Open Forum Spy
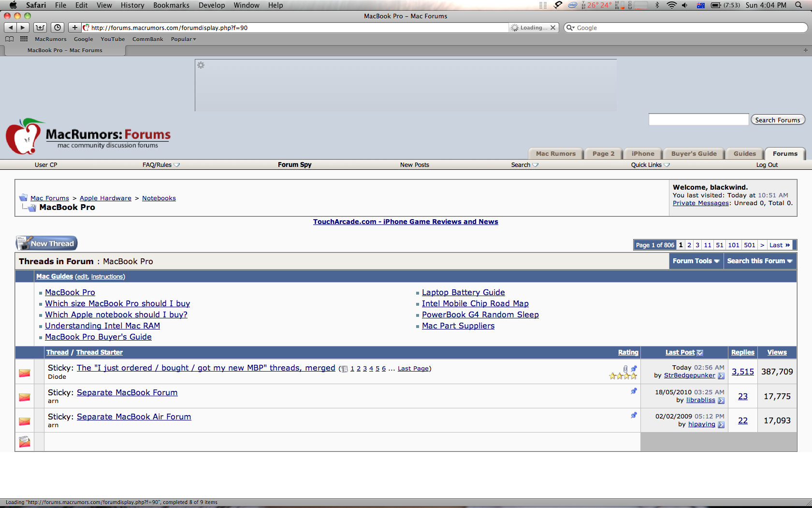Viewport: 812px width, 508px height. pyautogui.click(x=295, y=165)
